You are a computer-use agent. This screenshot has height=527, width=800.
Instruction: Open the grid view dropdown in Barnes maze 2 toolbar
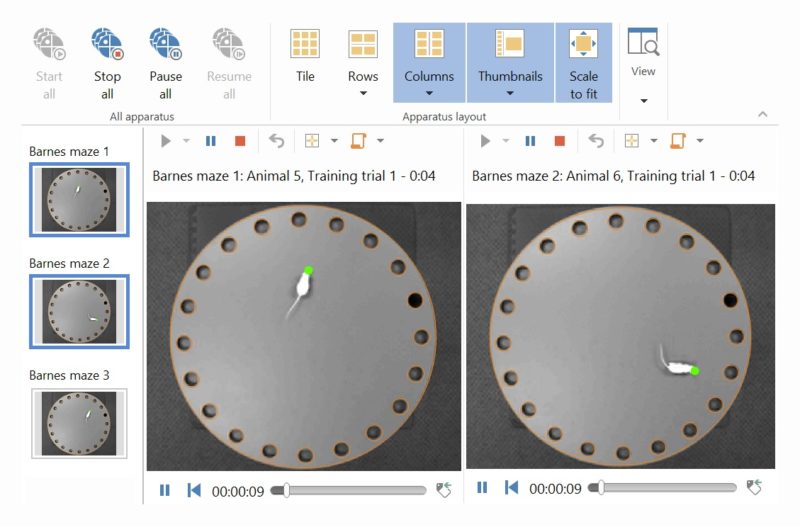pos(654,141)
